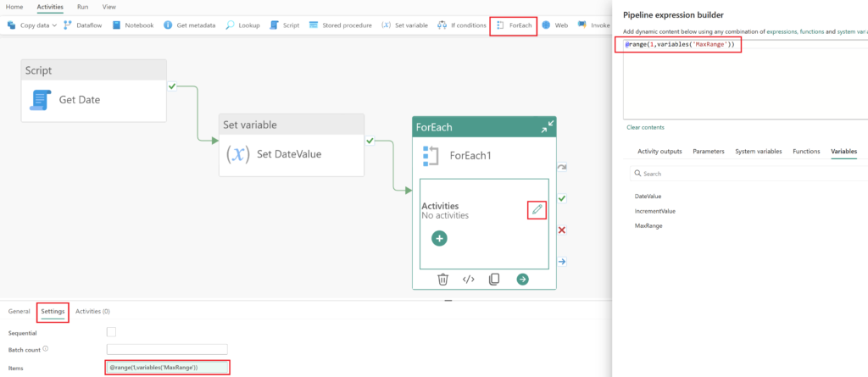Click the green arrow add-output icon on ForEach
Viewport: 868px width, 377px height.
pos(522,280)
